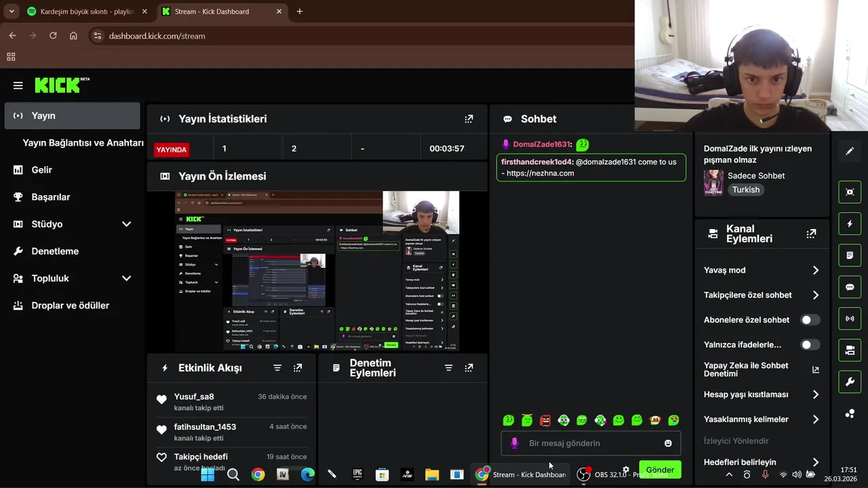Open the Chrome apps grid shortcut
This screenshot has width=868, height=488.
pos(11,57)
